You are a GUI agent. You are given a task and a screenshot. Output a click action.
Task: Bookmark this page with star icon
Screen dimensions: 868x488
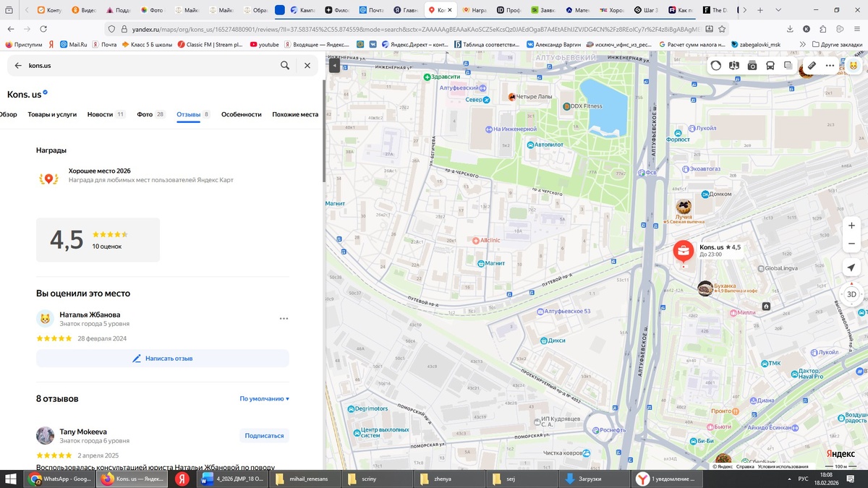coord(723,29)
